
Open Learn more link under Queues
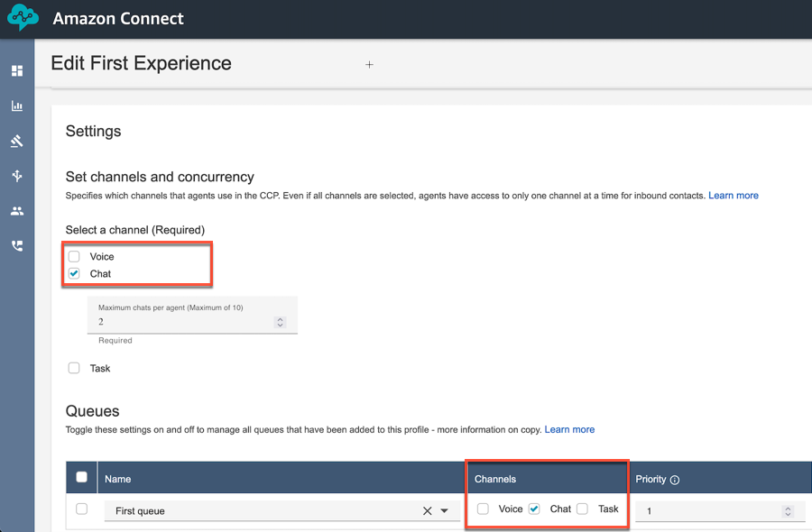click(569, 429)
